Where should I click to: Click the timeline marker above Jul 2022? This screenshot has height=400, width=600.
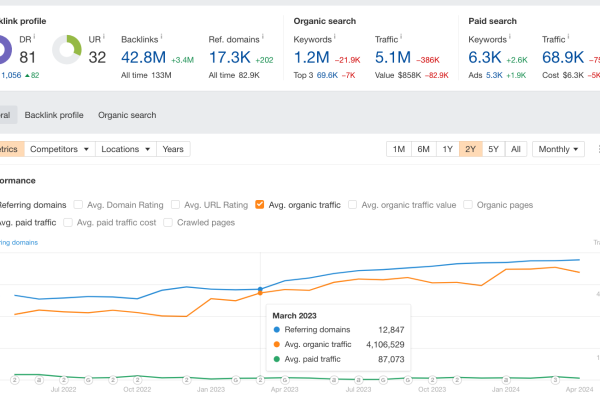(x=64, y=380)
